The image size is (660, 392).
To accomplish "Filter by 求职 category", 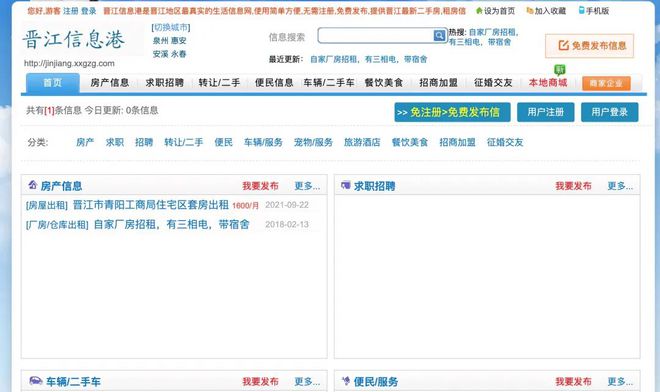I will point(114,142).
